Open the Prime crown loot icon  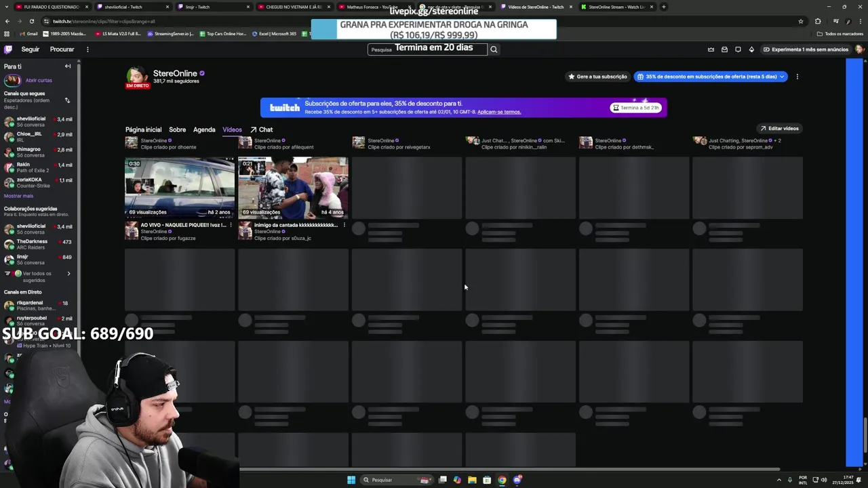pyautogui.click(x=711, y=49)
